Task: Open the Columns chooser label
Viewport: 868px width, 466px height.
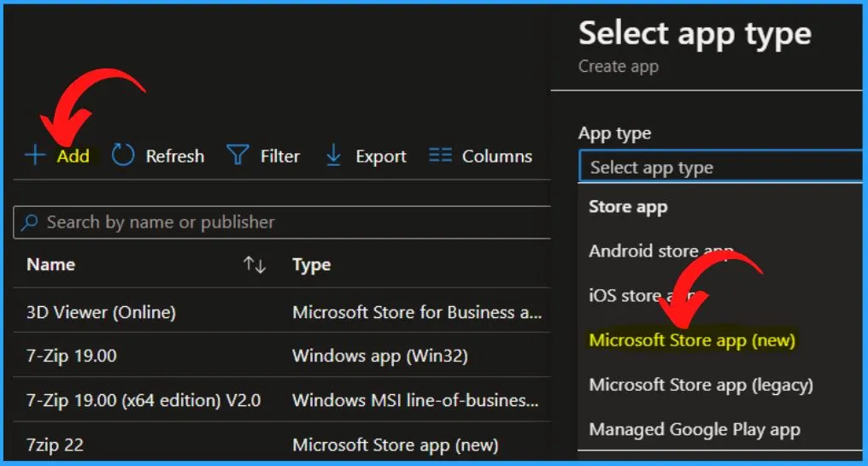Action: [497, 156]
